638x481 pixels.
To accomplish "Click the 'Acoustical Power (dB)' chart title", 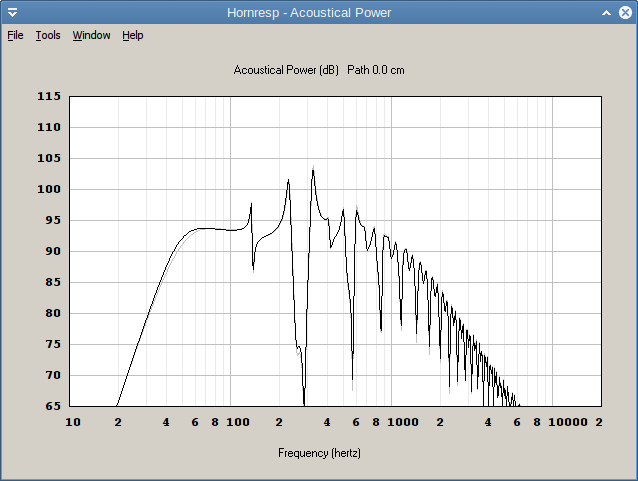I will click(286, 70).
